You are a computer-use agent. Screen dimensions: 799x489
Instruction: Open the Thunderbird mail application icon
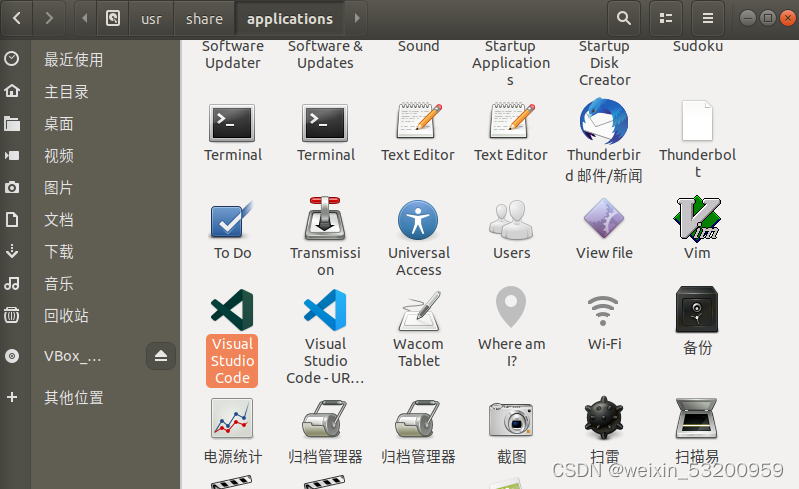tap(604, 122)
